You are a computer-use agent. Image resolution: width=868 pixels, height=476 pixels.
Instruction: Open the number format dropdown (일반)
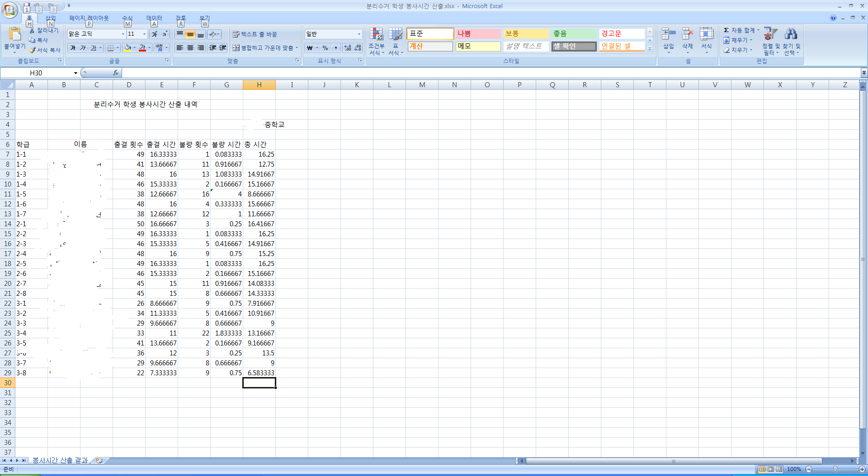coord(359,34)
